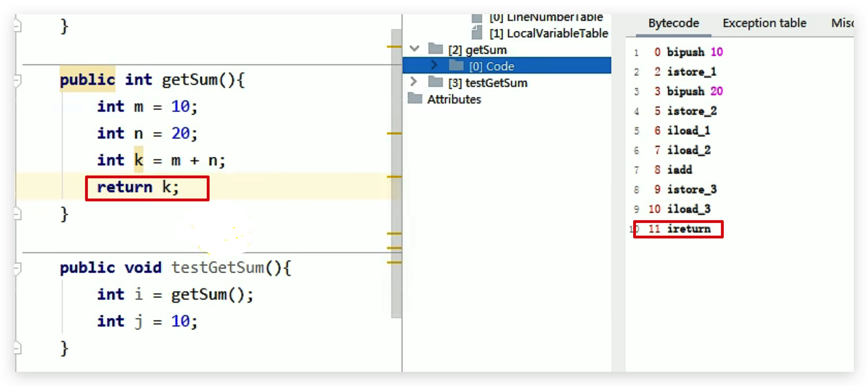
Task: Open the Exception table tab
Action: pos(764,23)
